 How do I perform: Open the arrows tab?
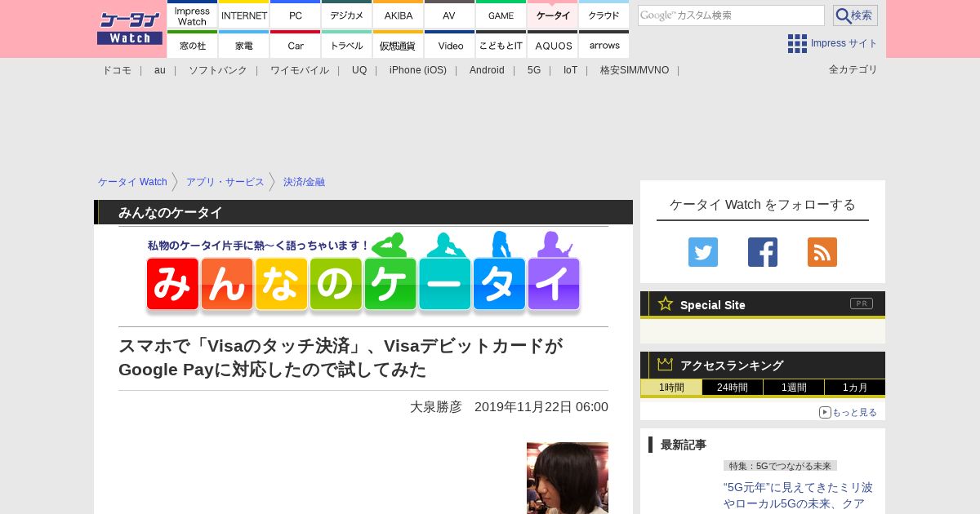click(x=604, y=45)
